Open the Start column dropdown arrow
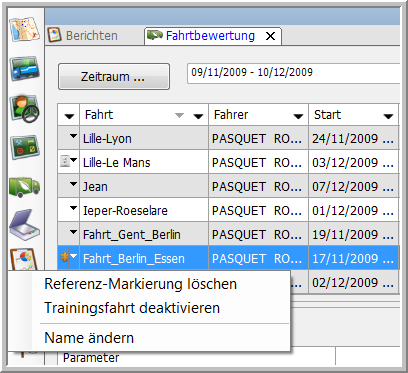This screenshot has width=408, height=373. tap(388, 116)
